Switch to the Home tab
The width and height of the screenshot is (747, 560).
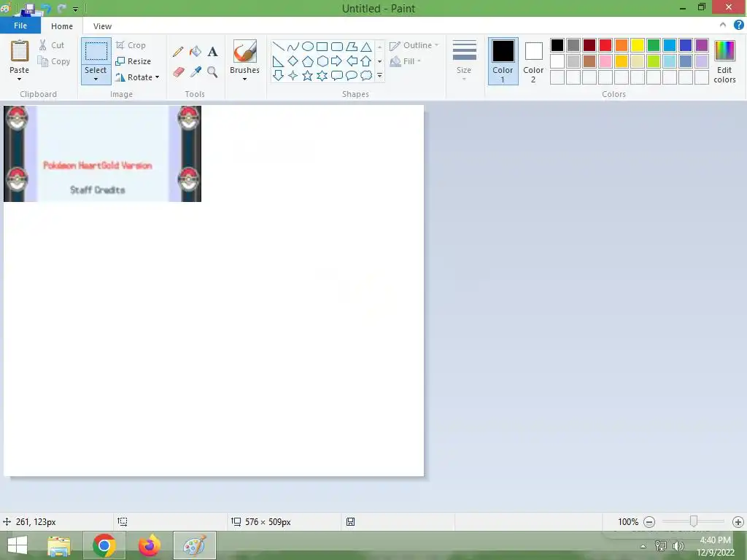pyautogui.click(x=62, y=26)
